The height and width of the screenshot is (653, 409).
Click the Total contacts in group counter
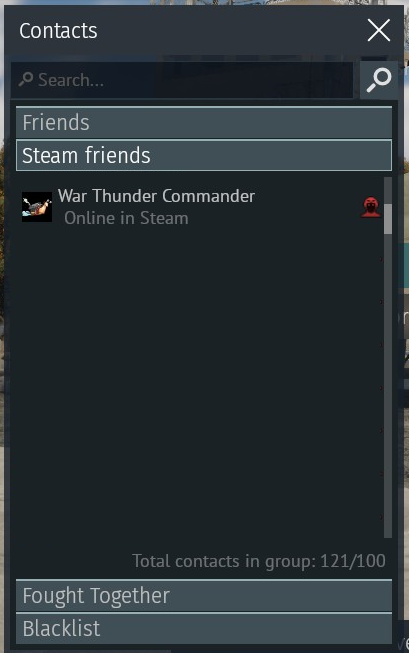click(259, 561)
